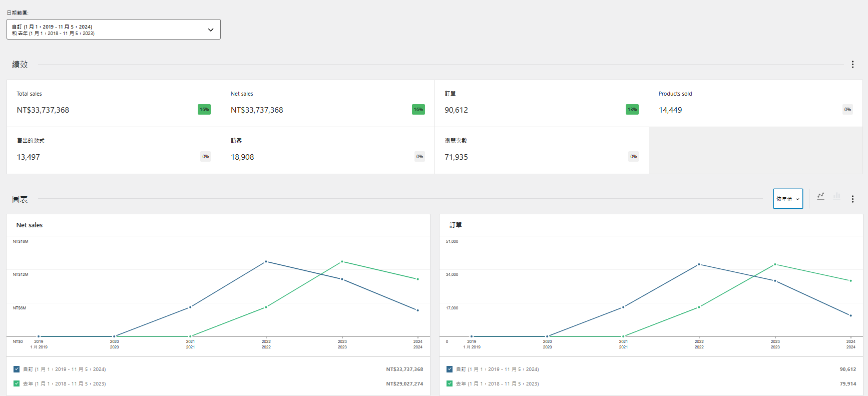Switch to bar chart view
The height and width of the screenshot is (396, 868).
pyautogui.click(x=836, y=196)
